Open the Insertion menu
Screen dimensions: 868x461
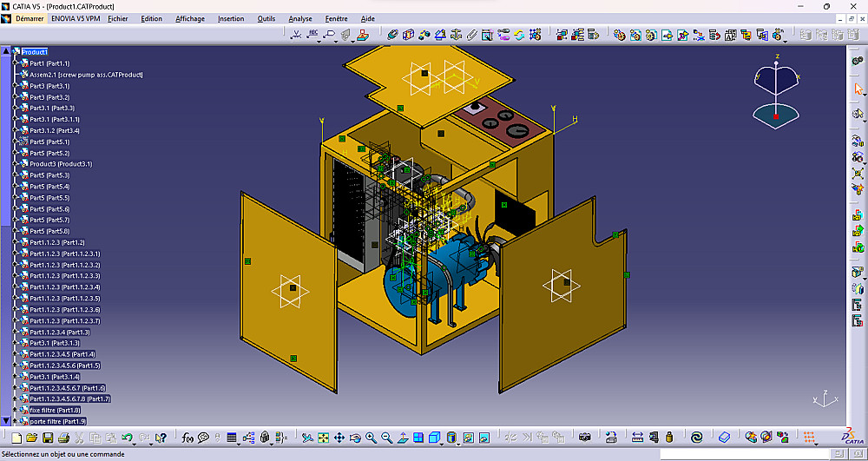[x=231, y=19]
